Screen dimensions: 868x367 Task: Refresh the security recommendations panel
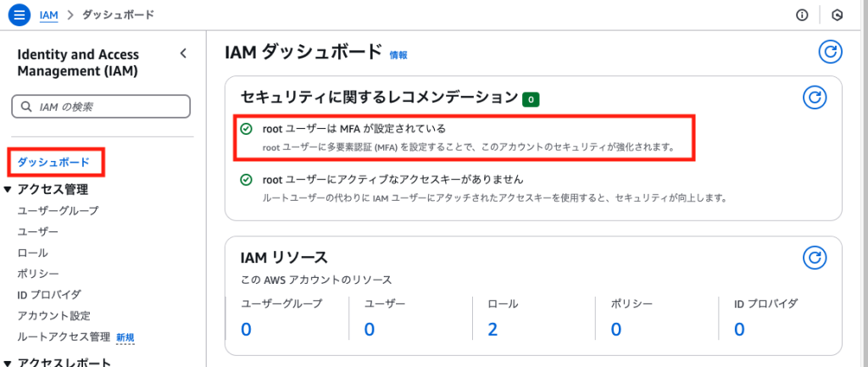tap(815, 97)
